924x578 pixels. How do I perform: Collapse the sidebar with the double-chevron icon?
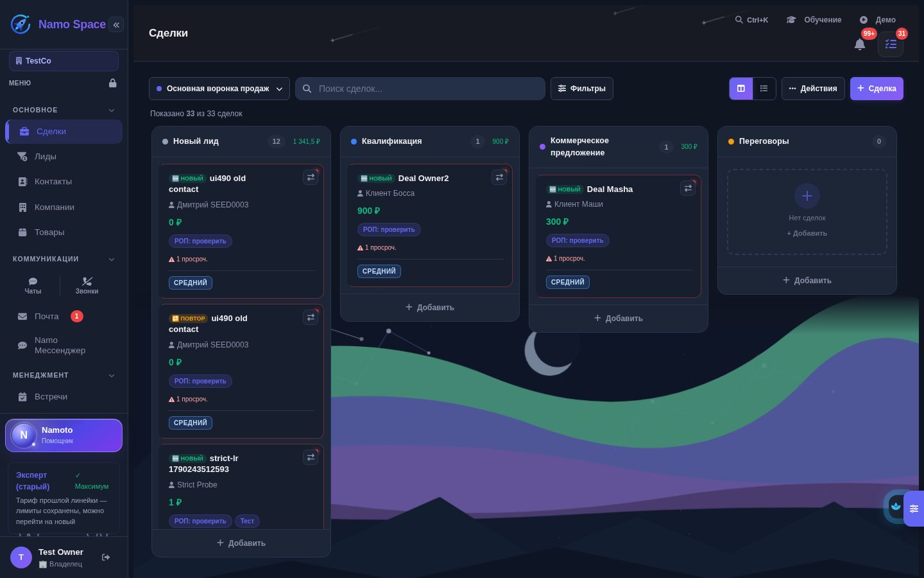pos(116,24)
